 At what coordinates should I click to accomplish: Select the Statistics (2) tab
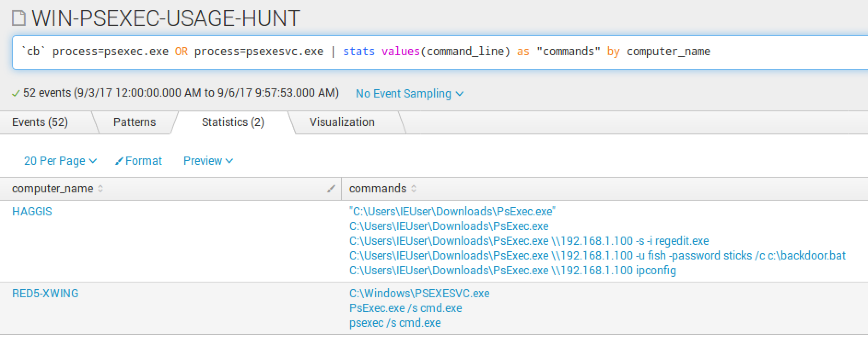tap(233, 122)
